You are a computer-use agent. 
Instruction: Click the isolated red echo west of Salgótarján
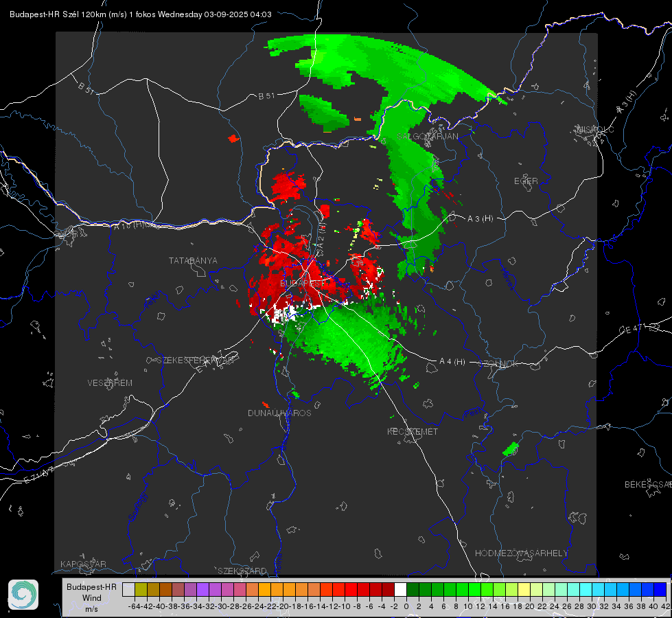(233, 139)
